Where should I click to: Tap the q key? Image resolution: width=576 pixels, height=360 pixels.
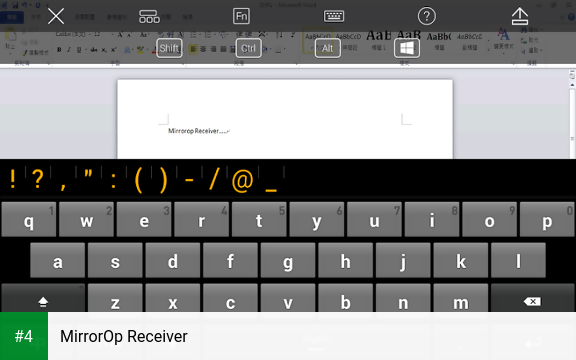pyautogui.click(x=29, y=219)
